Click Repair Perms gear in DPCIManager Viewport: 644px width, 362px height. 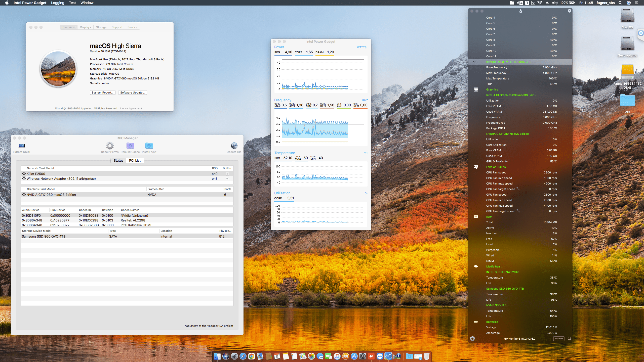(x=110, y=146)
